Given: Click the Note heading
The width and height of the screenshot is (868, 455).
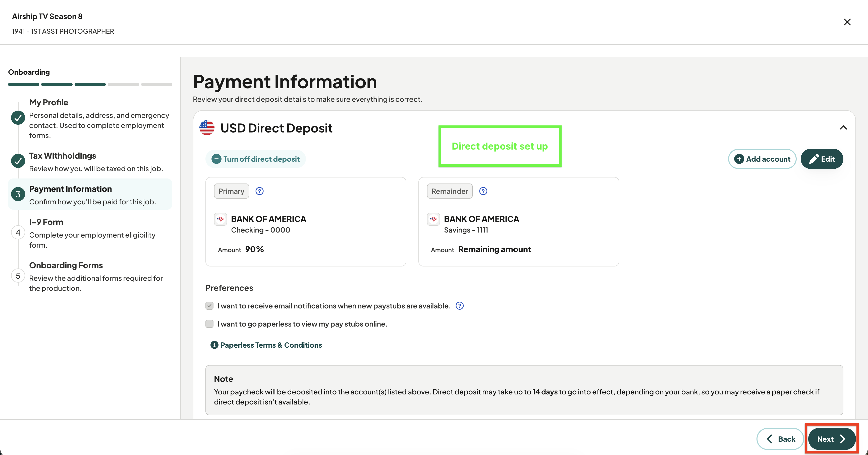Looking at the screenshot, I should point(223,379).
